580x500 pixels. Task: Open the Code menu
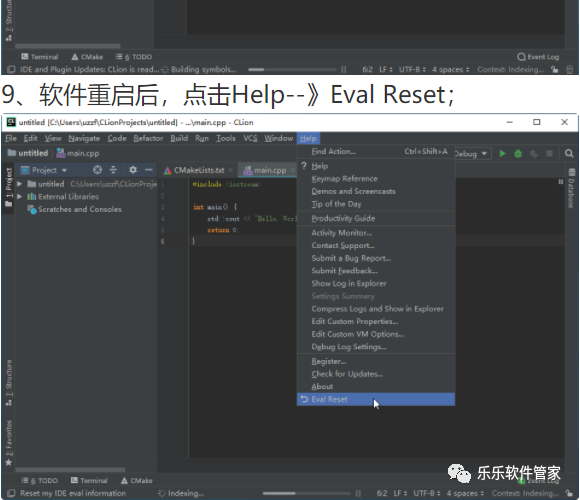point(117,138)
